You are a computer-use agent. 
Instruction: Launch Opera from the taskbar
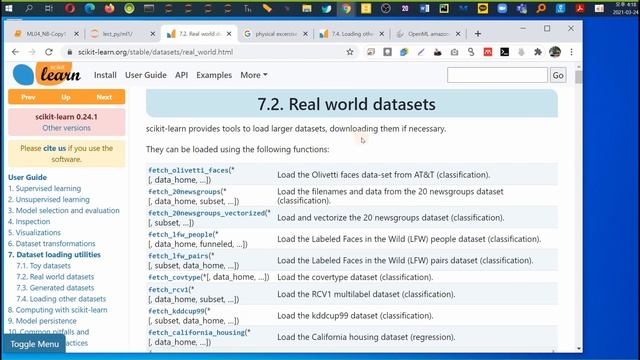tap(70, 8)
